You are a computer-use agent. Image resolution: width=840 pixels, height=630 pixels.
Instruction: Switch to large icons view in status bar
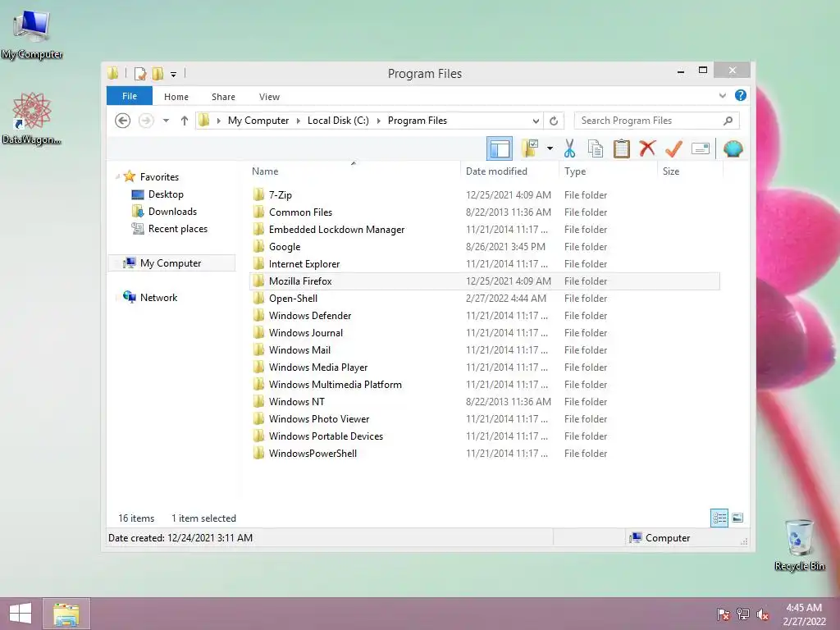click(x=737, y=518)
